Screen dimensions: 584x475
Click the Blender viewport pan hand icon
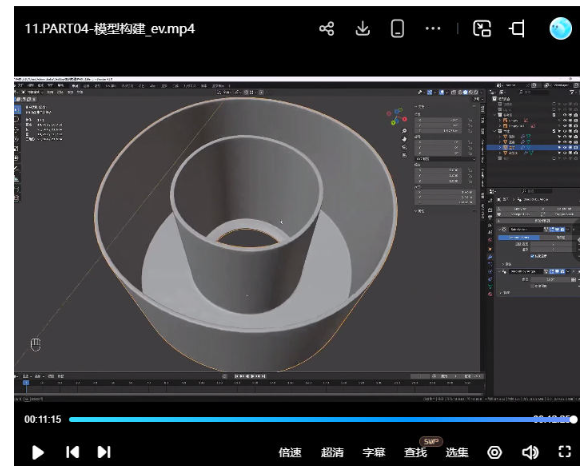(x=404, y=139)
